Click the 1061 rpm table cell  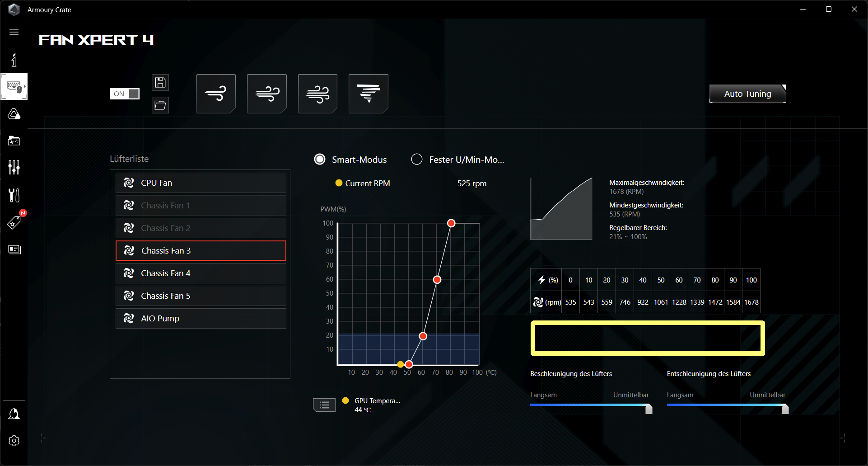[661, 302]
